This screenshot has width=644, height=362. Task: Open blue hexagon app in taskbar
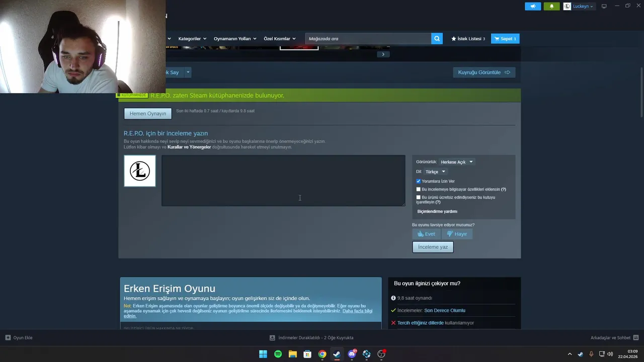point(366,354)
